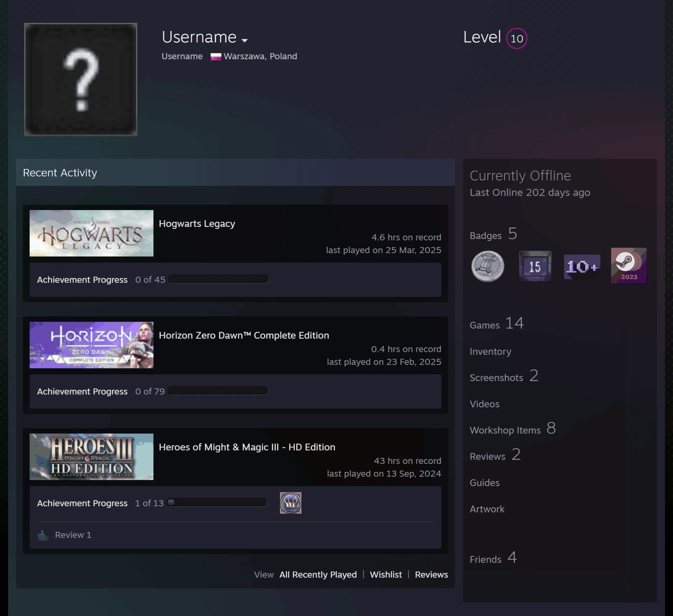673x616 pixels.
Task: Click the Heroes III crown achievement icon
Action: click(291, 503)
